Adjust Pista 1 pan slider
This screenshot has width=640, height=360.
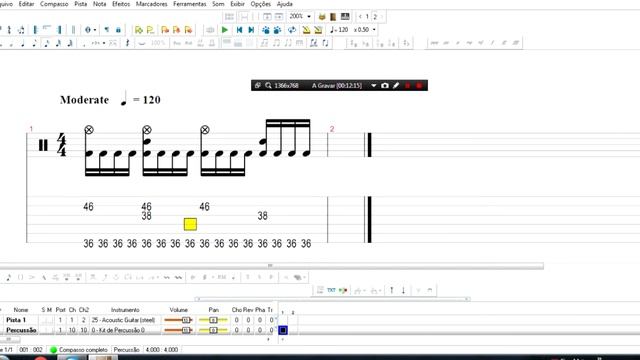pos(213,320)
